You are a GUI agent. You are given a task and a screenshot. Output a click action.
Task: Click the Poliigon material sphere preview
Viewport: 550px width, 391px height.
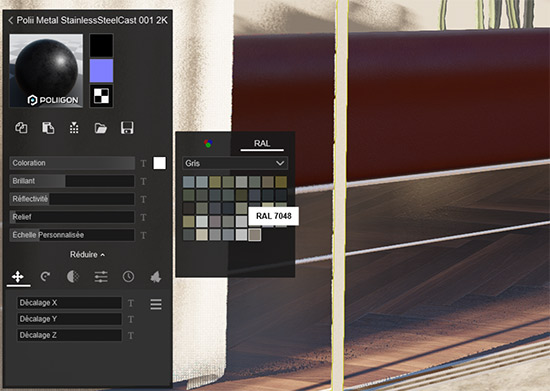click(x=46, y=70)
